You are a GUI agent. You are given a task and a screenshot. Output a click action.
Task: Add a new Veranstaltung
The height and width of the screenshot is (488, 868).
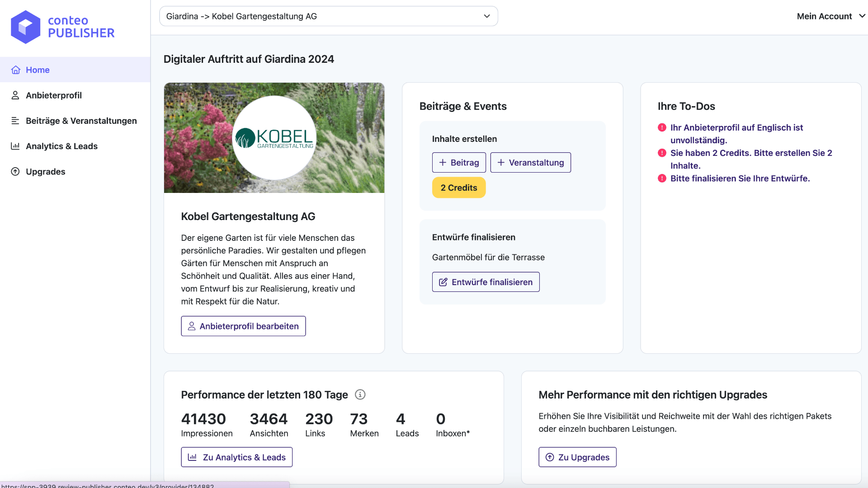click(531, 163)
